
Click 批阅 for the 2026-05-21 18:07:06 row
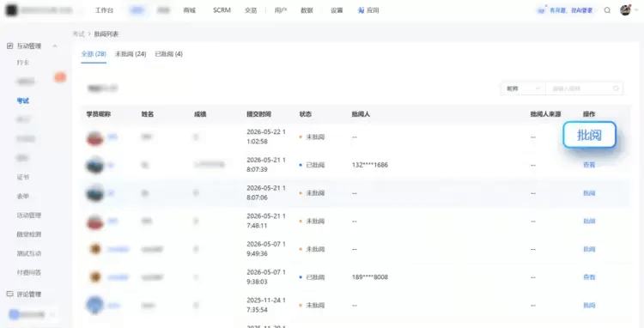[589, 193]
